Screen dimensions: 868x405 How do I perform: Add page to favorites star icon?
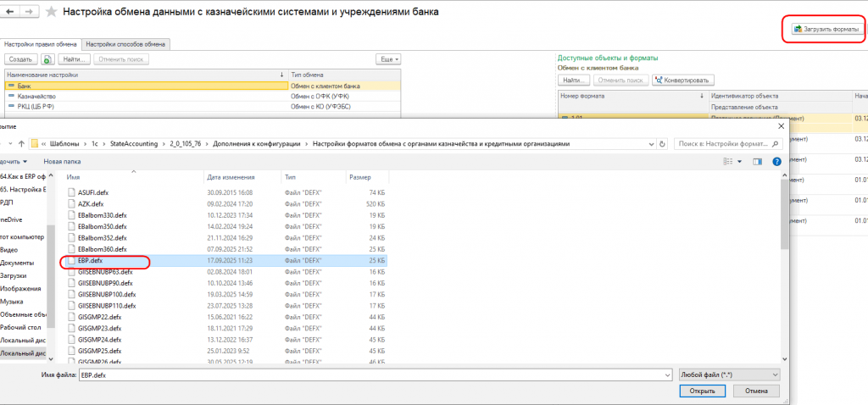(x=51, y=12)
